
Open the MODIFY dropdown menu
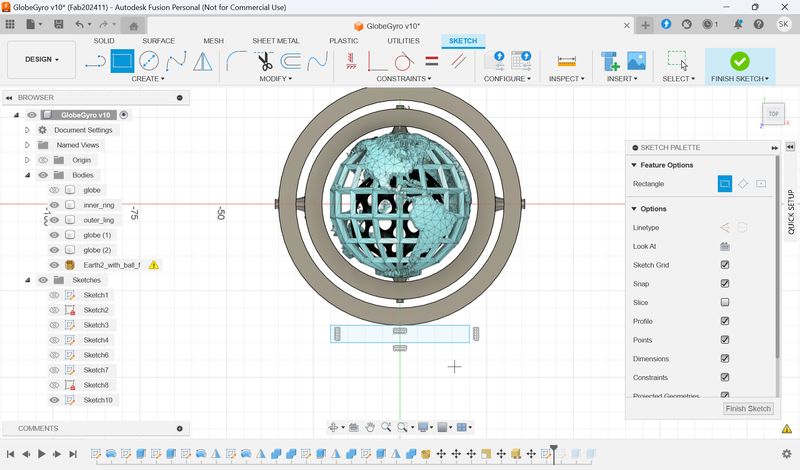276,79
